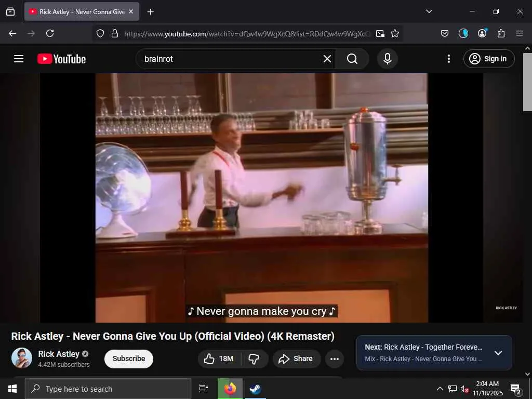Go to YouTube home via logo
Viewport: 532px width, 399px height.
(x=61, y=59)
